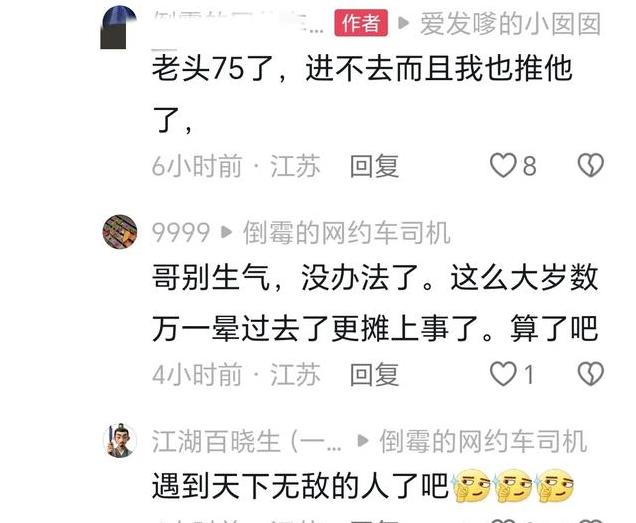
Task: Tap the red 作者 badge
Action: click(x=361, y=23)
